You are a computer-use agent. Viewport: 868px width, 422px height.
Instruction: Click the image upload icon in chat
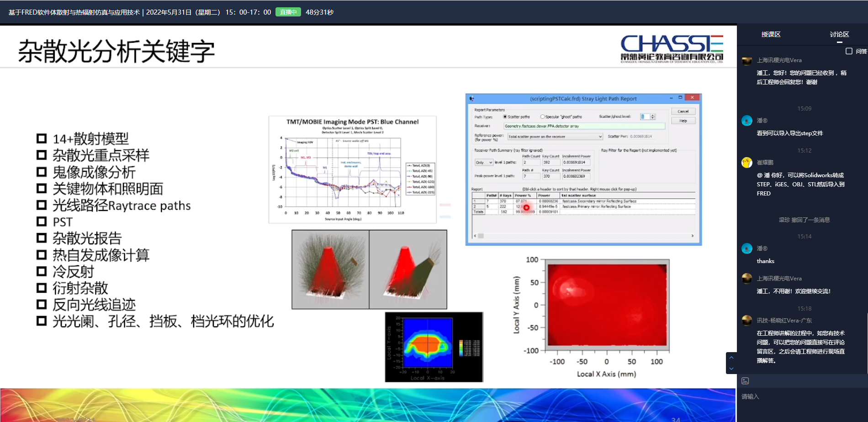coord(745,381)
